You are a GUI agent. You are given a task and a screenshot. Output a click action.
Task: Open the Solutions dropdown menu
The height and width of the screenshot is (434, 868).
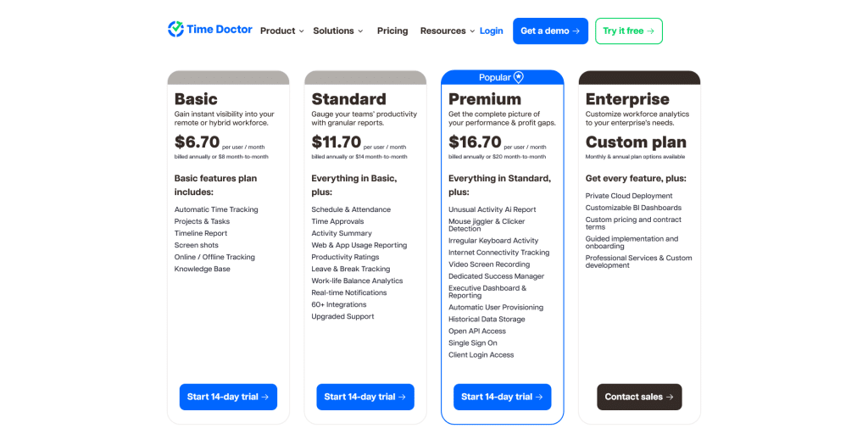(337, 31)
